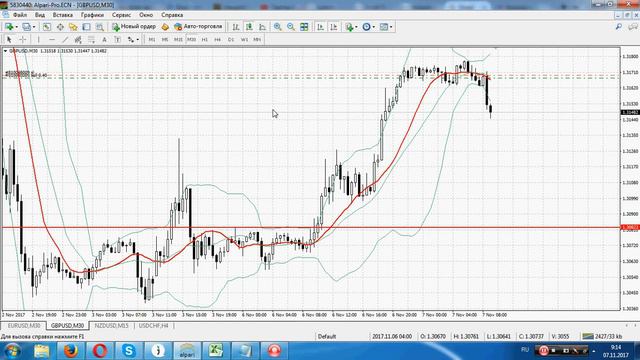Screen dimensions: 640x360
Task: Pick the Horizontal Line drawing tool
Action: 52,40
